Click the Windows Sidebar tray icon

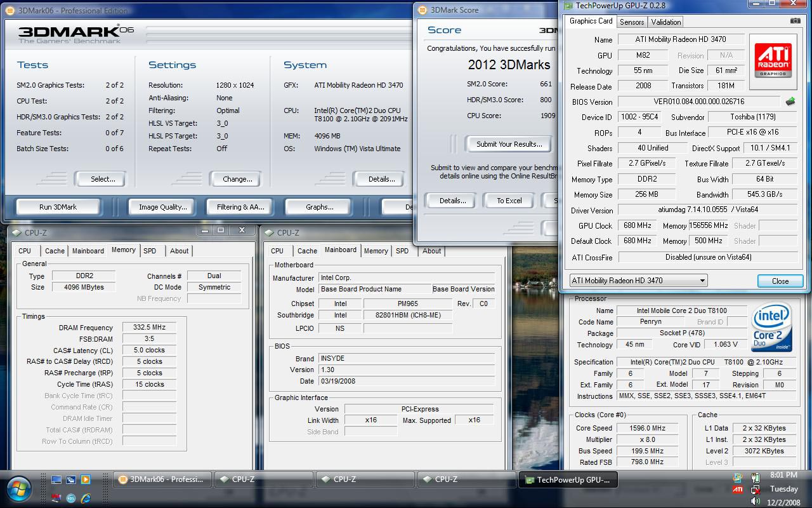(738, 478)
